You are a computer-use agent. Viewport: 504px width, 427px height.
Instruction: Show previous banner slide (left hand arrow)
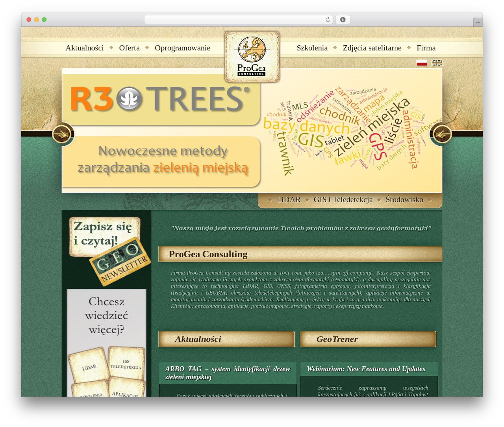tap(62, 134)
